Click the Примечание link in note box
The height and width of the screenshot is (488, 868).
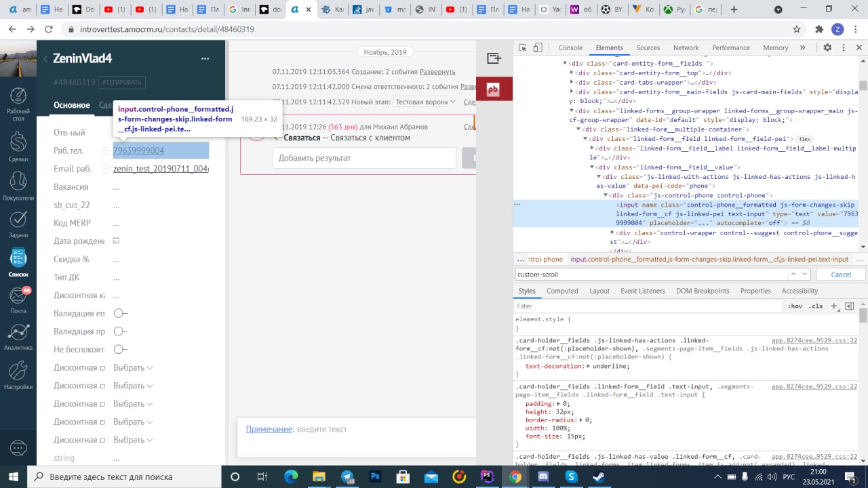tap(269, 429)
